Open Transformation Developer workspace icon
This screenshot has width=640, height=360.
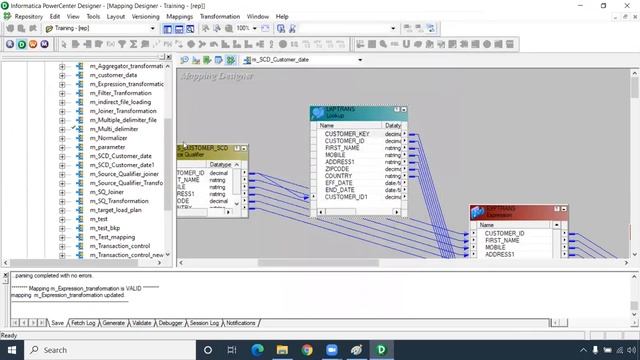207,60
